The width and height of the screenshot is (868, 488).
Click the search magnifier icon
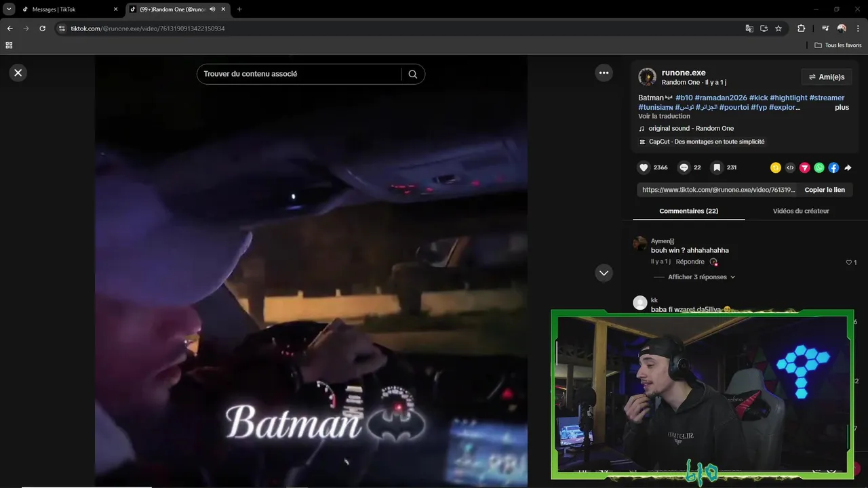tap(412, 74)
